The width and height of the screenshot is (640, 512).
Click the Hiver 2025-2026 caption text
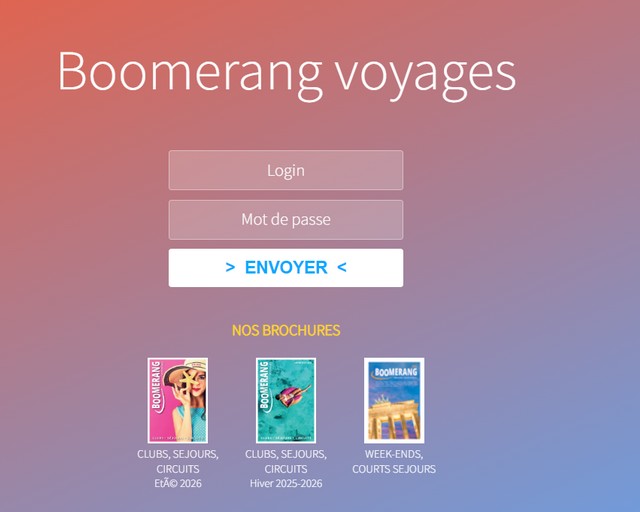pyautogui.click(x=286, y=483)
